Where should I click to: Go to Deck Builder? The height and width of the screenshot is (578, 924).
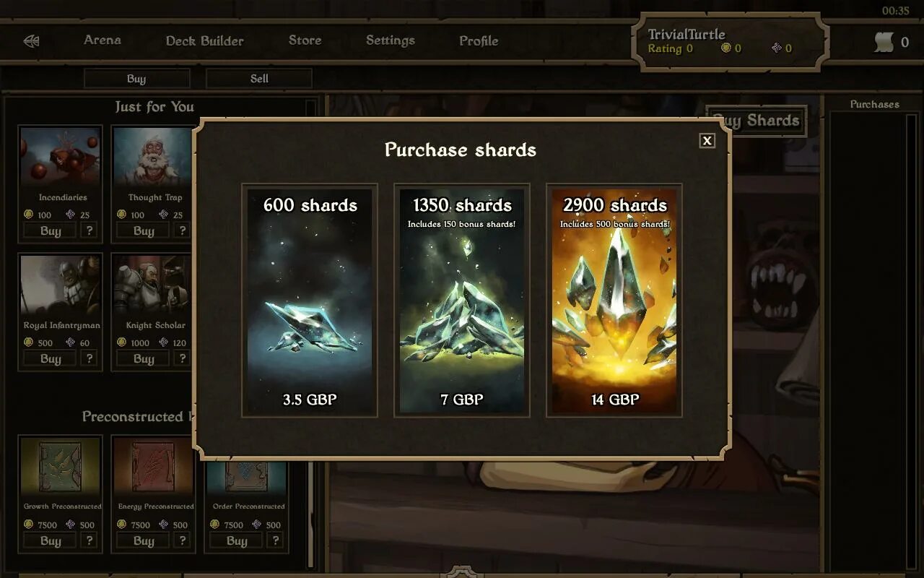click(x=205, y=40)
